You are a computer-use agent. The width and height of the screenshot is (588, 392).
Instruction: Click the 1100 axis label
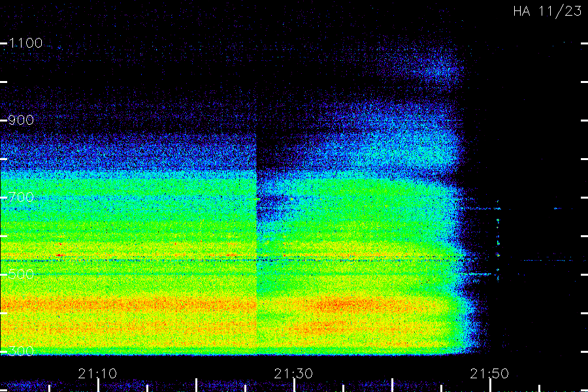point(25,43)
